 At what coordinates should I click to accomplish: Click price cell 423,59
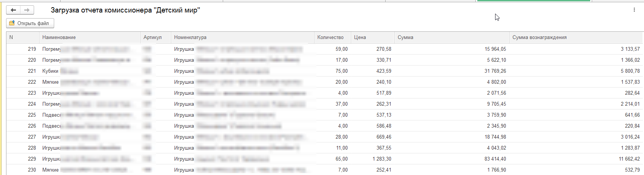click(373, 71)
